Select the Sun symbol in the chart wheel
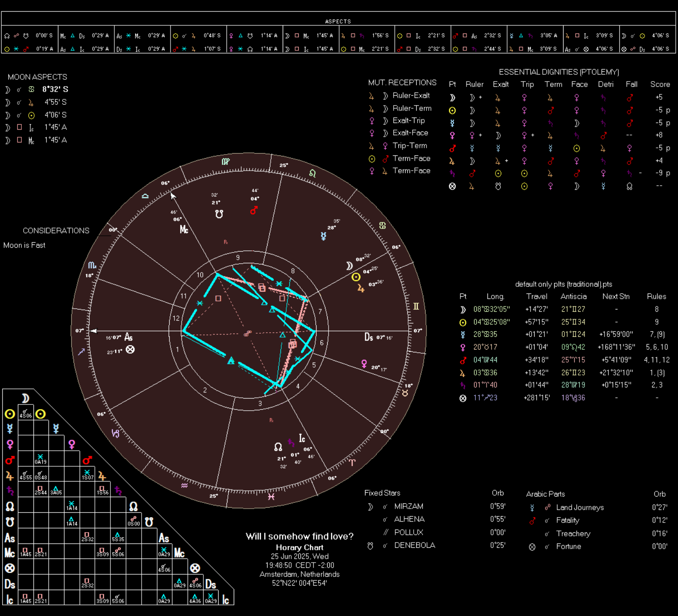The width and height of the screenshot is (678, 616). pyautogui.click(x=356, y=277)
